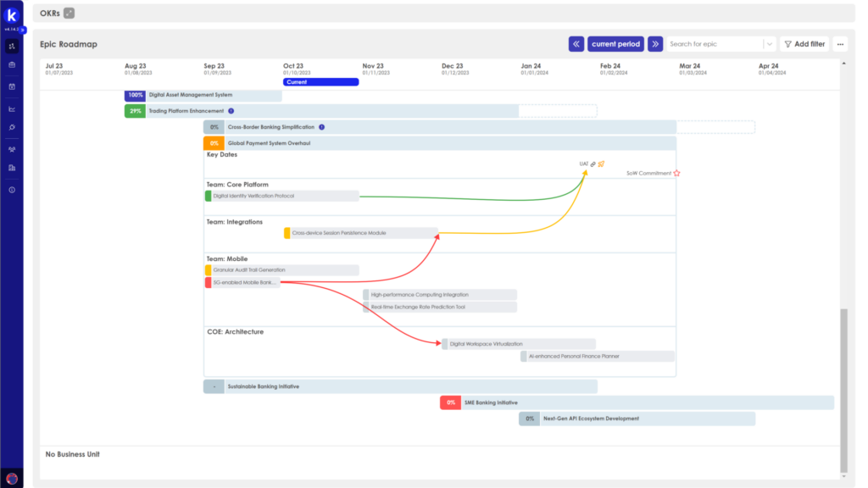Select the OKRs icon in the sidebar
The image size is (868, 488).
point(11,47)
